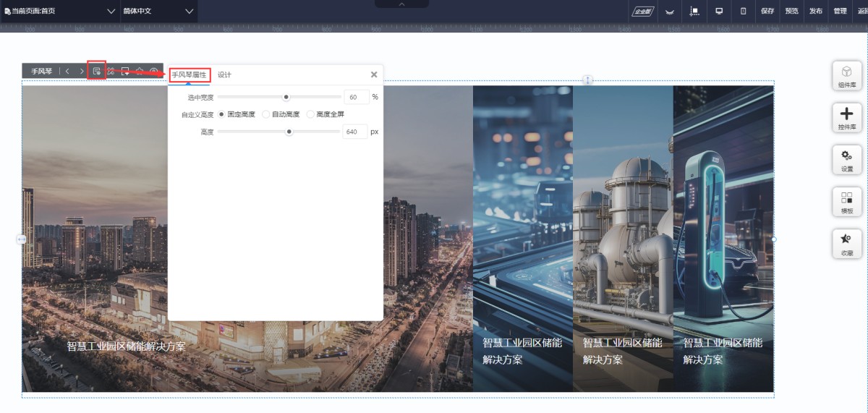
Task: Open 控件库 widget library plus icon
Action: (846, 117)
